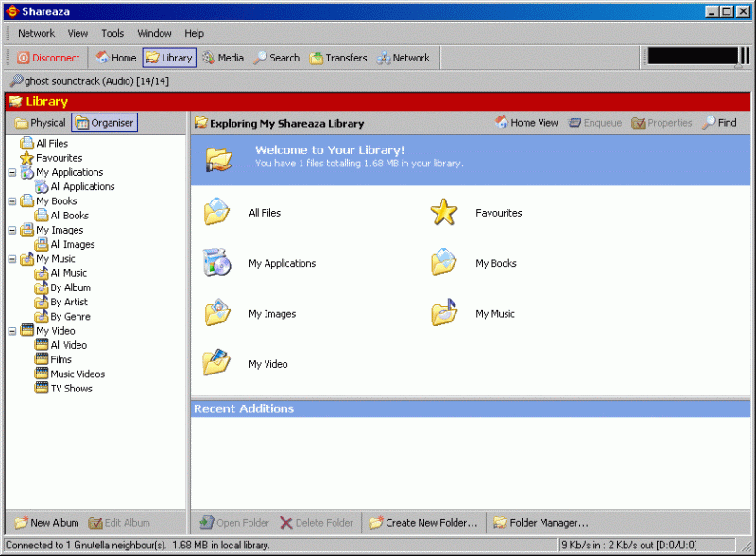This screenshot has height=556, width=756.
Task: Open My Applications icon in main panel
Action: (217, 263)
